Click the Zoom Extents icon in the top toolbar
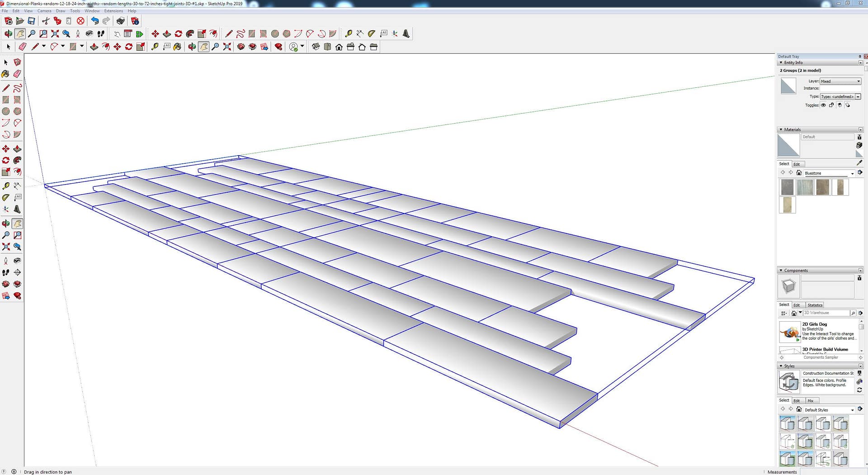The image size is (868, 475). tap(55, 34)
